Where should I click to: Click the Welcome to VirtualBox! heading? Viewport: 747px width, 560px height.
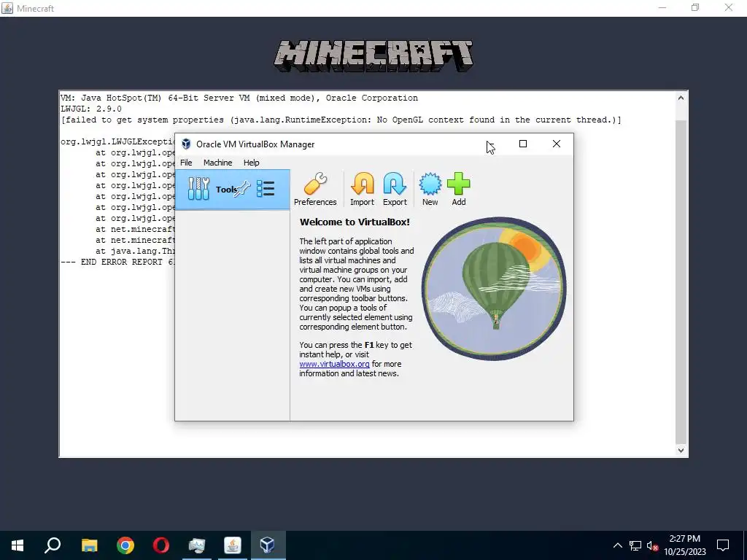click(355, 222)
